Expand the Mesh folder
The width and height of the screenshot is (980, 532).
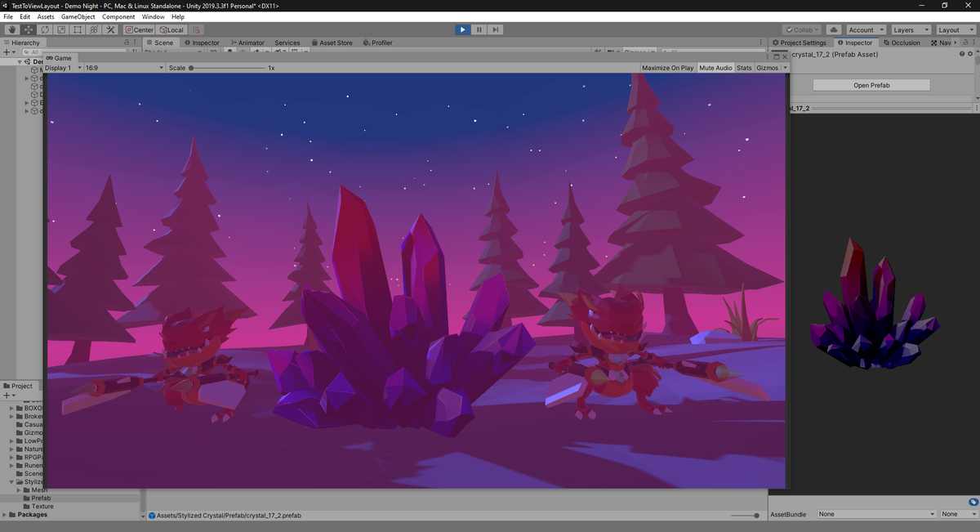19,490
